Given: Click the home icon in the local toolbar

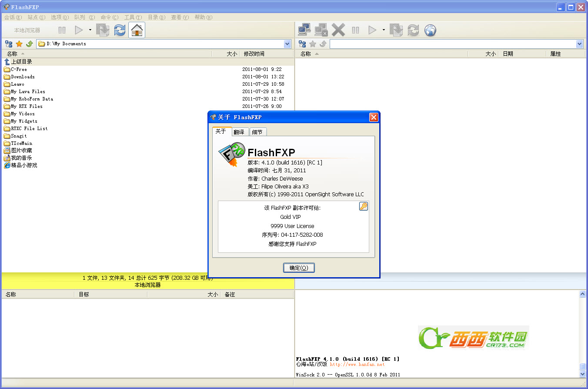Looking at the screenshot, I should click(137, 30).
